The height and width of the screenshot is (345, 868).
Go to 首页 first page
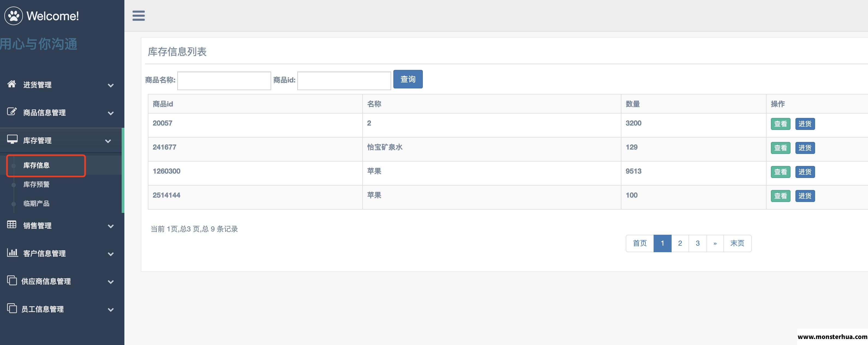click(640, 243)
